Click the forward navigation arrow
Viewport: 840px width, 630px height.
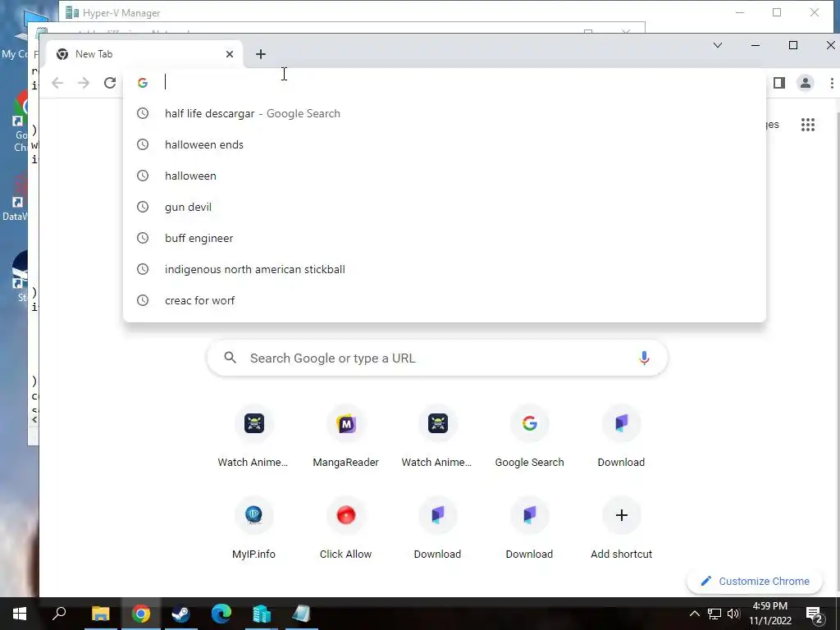coord(84,83)
